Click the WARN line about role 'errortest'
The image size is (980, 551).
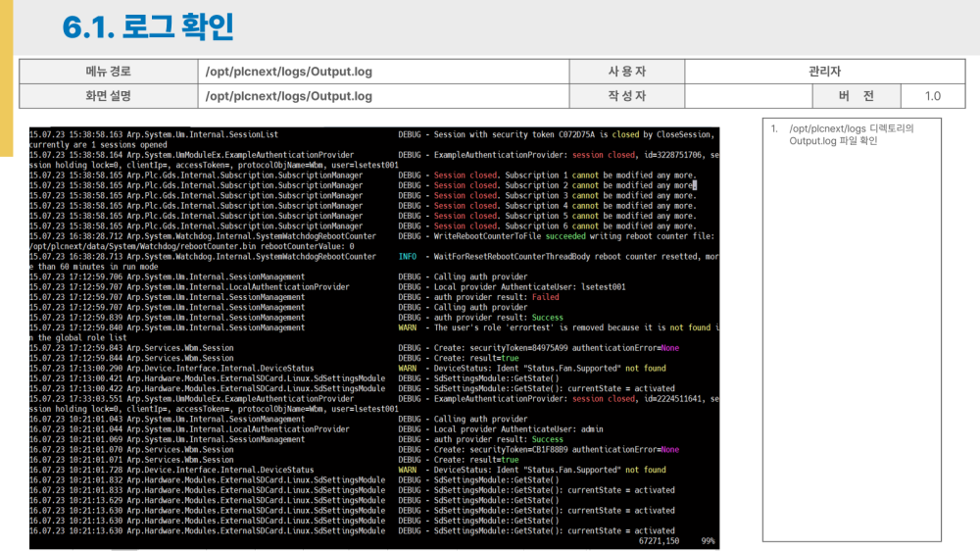coord(559,327)
